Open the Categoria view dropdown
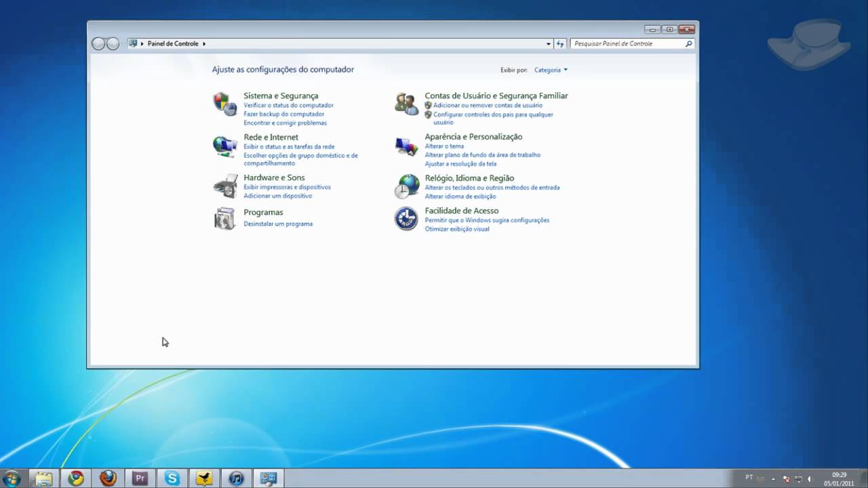Screen dimensions: 868x488 coord(551,70)
